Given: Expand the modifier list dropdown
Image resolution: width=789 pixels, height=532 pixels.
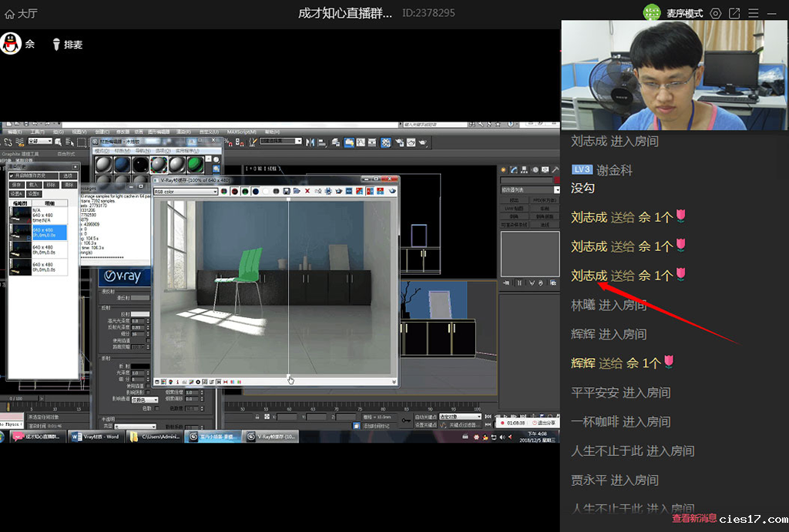Looking at the screenshot, I should click(x=556, y=189).
